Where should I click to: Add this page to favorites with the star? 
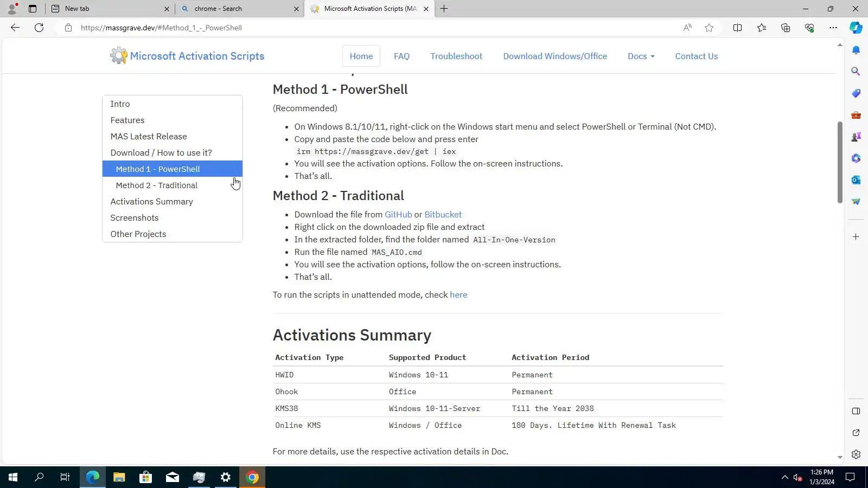pyautogui.click(x=709, y=28)
